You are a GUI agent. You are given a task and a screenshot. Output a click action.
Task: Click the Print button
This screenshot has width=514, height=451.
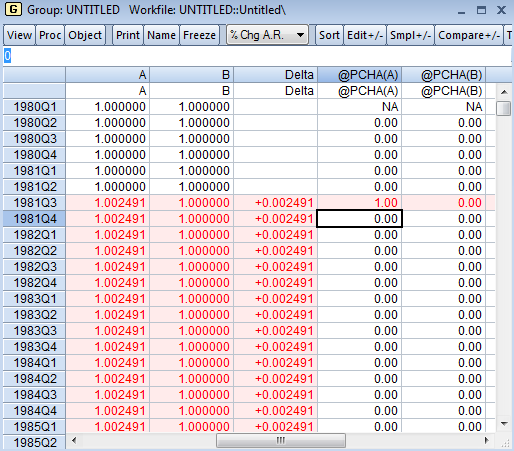click(x=128, y=35)
